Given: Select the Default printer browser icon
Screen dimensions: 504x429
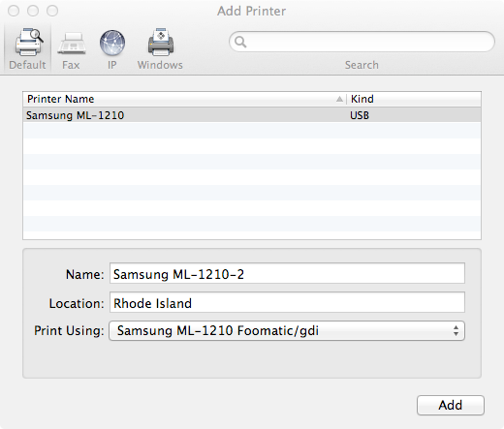Looking at the screenshot, I should (x=29, y=42).
